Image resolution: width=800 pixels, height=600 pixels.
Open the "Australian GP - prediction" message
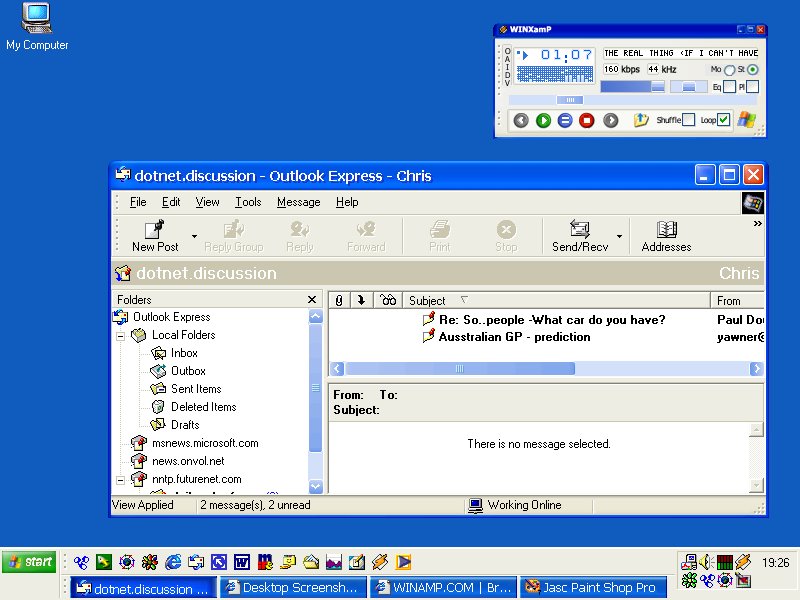[514, 337]
